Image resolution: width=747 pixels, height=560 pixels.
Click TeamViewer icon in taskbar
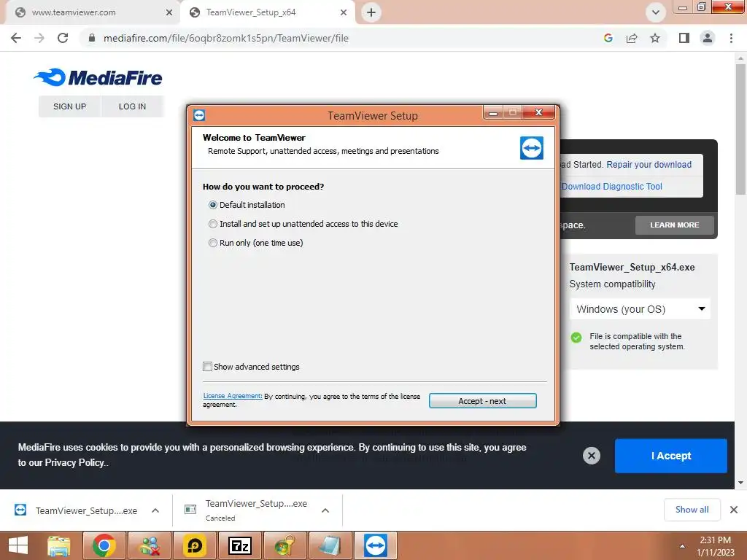coord(376,545)
